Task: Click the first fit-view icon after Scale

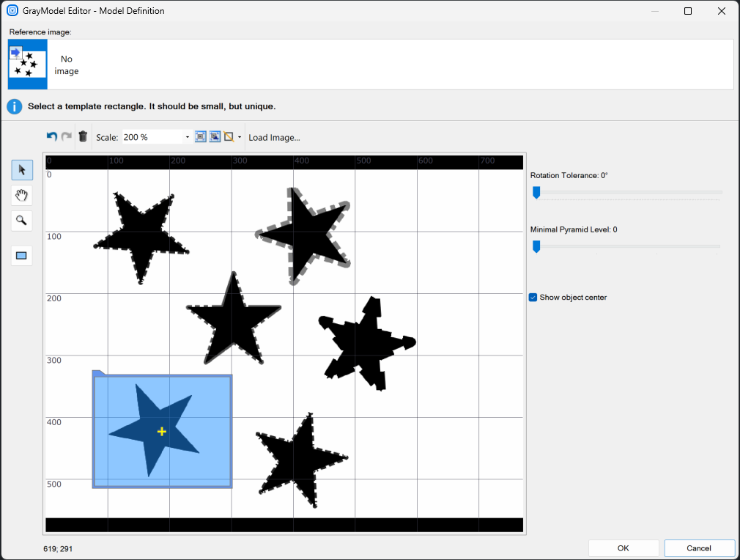Action: click(x=201, y=137)
